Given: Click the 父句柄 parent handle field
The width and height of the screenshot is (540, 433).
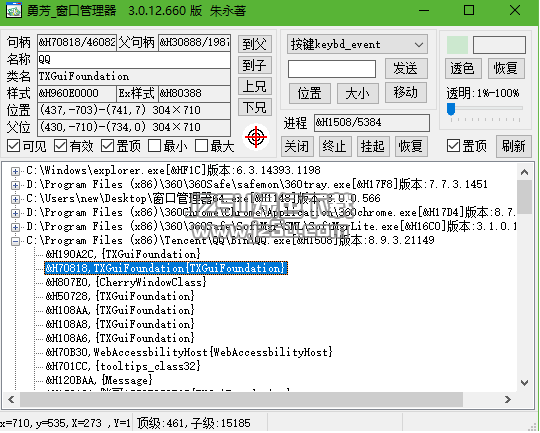Looking at the screenshot, I should click(x=194, y=42).
